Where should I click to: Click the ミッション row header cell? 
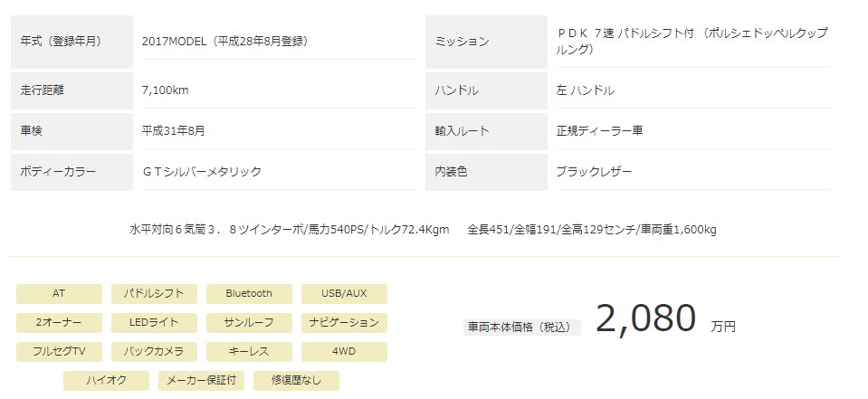[487, 42]
